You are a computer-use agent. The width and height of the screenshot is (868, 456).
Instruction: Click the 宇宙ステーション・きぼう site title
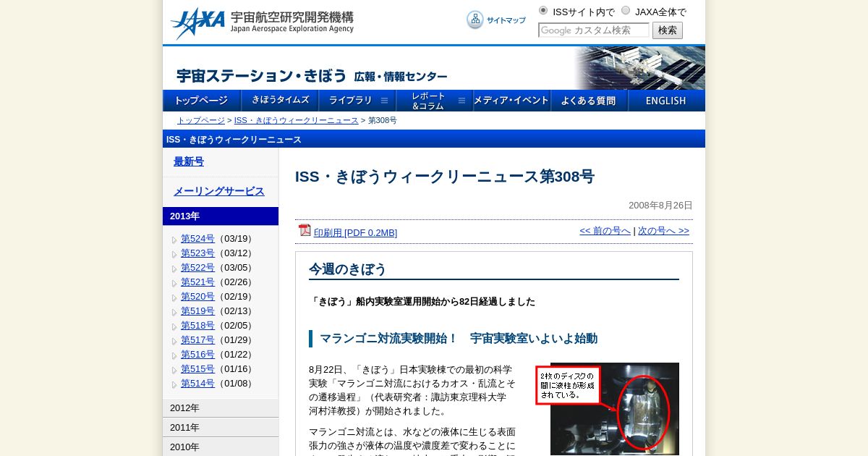pos(262,76)
